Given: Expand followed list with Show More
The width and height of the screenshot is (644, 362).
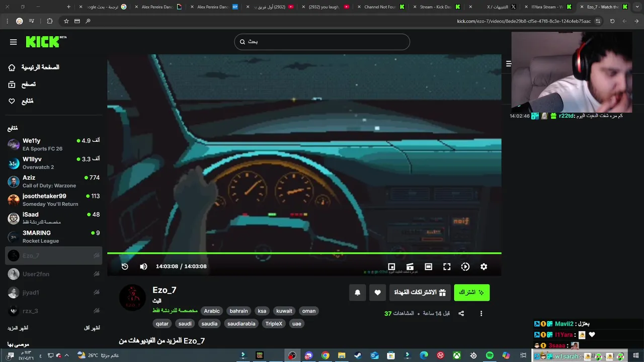Looking at the screenshot, I should pos(18,328).
